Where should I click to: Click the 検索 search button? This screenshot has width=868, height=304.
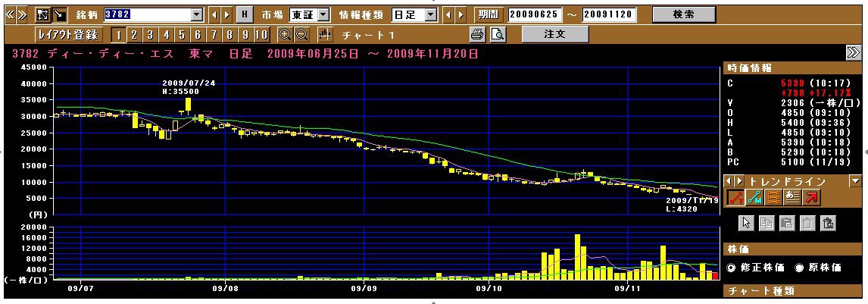coord(683,14)
